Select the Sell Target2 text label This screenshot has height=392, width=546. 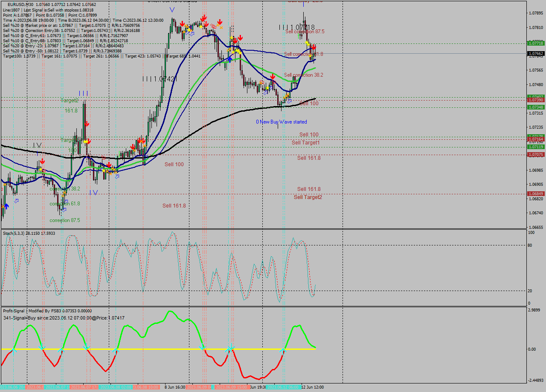point(308,197)
